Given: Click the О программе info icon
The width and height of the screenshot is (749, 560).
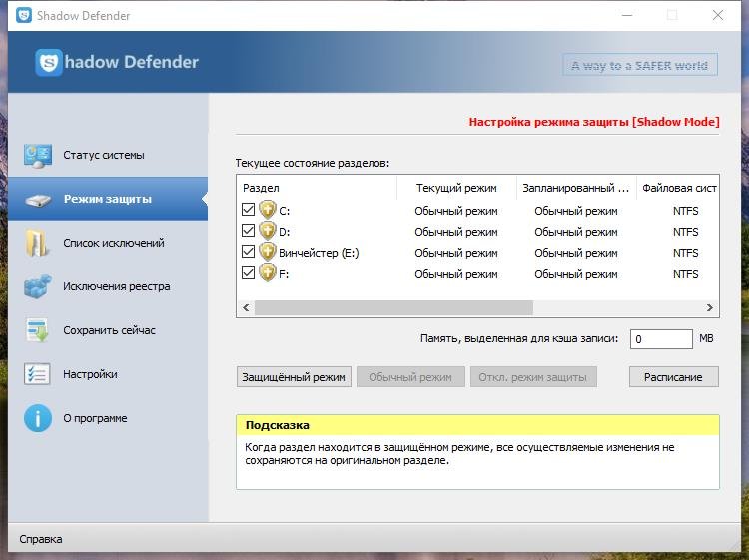Looking at the screenshot, I should tap(38, 418).
